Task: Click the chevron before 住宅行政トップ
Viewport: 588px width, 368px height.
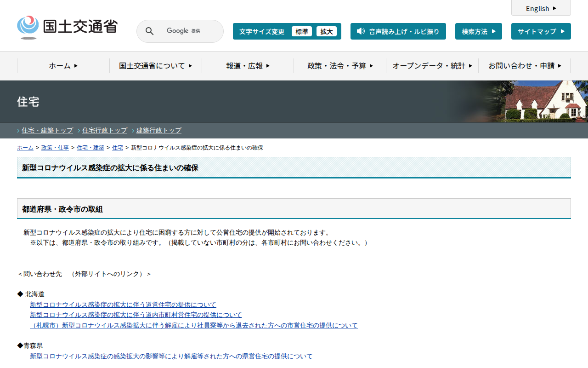Action: click(79, 131)
